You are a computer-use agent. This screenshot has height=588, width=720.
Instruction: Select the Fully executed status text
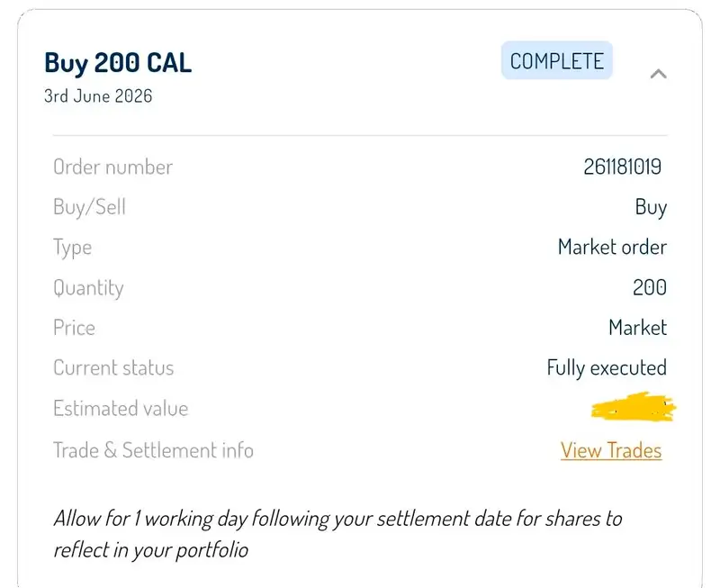(607, 368)
